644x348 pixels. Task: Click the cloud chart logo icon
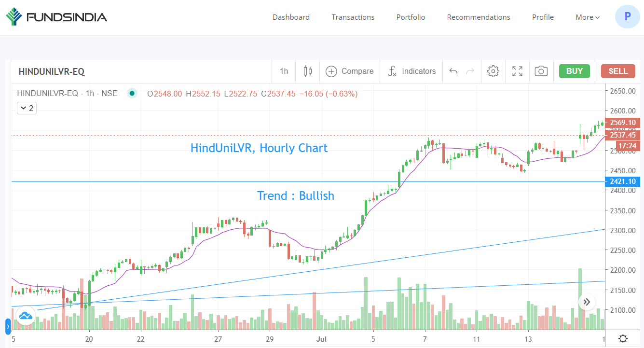click(x=25, y=316)
